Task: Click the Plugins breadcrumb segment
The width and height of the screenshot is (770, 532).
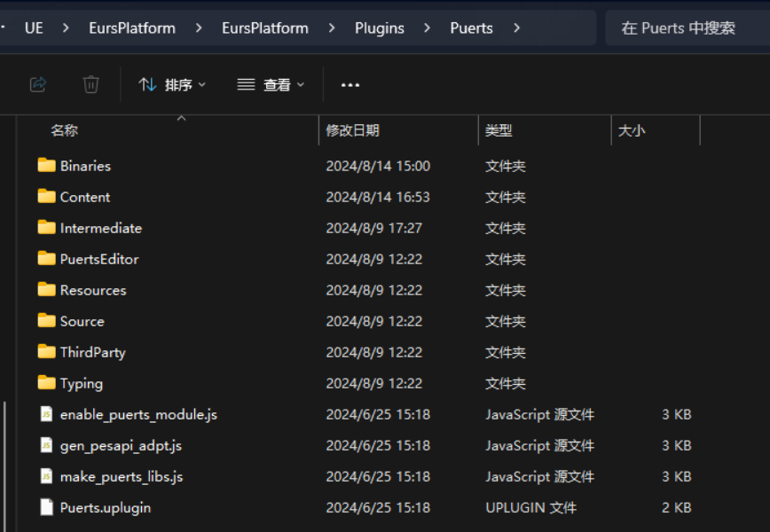Action: 380,28
